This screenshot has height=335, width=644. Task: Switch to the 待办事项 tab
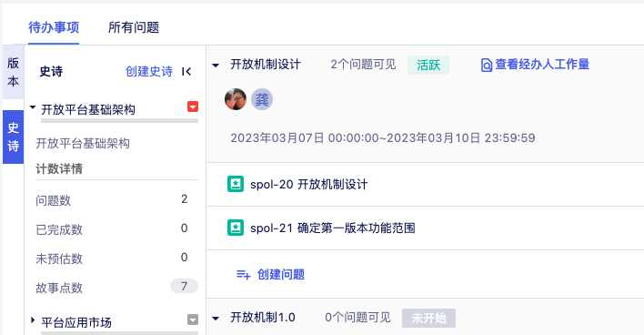54,27
